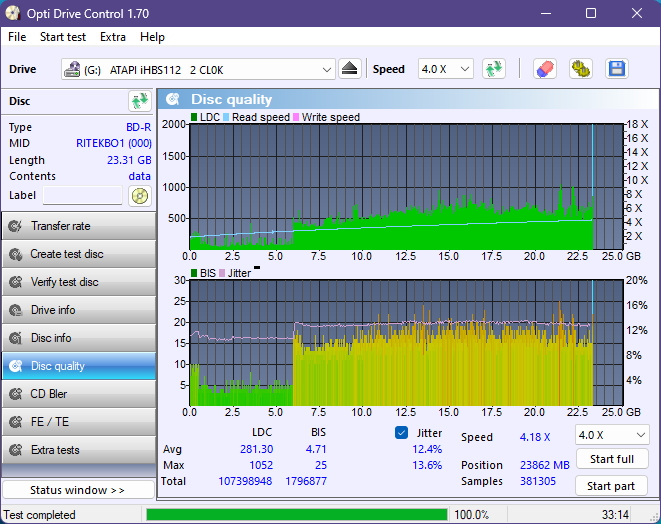Click the 100.0% progress percentage text
This screenshot has height=524, width=661.
(x=471, y=515)
